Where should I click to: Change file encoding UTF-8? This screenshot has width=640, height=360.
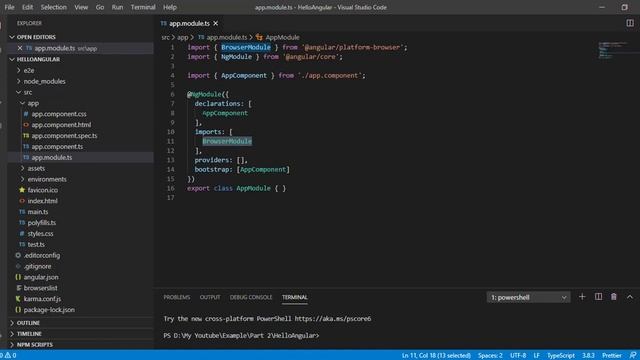point(518,355)
